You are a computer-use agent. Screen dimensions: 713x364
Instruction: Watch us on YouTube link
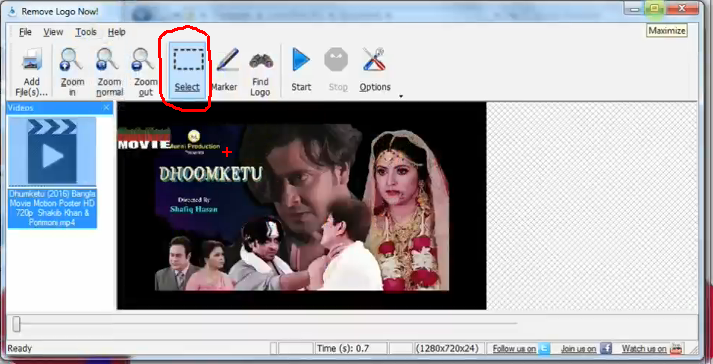(644, 349)
